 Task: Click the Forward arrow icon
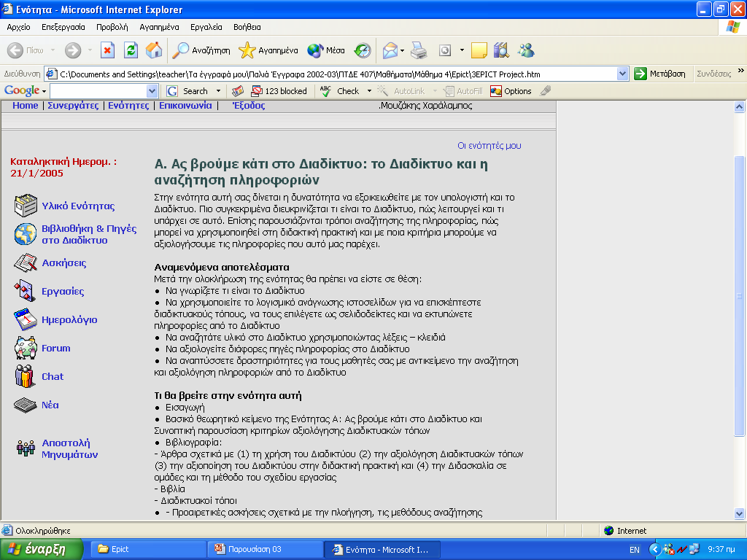click(73, 50)
